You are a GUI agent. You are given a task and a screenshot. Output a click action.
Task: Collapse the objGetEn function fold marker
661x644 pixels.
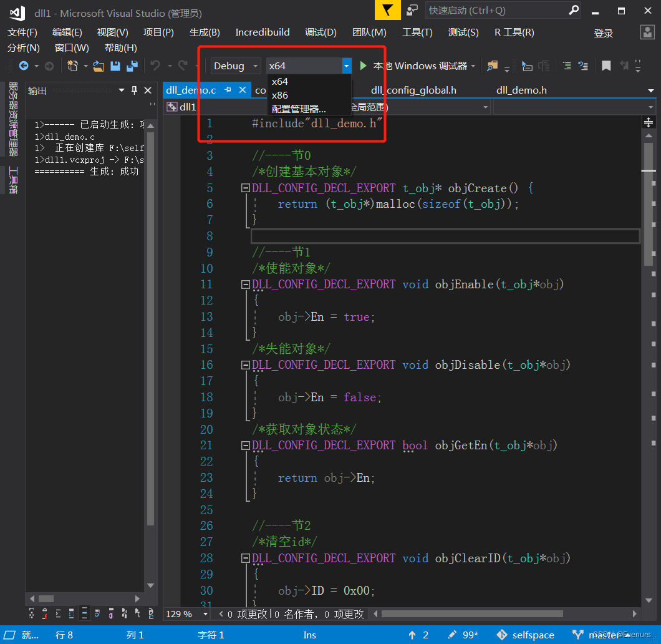coord(245,446)
